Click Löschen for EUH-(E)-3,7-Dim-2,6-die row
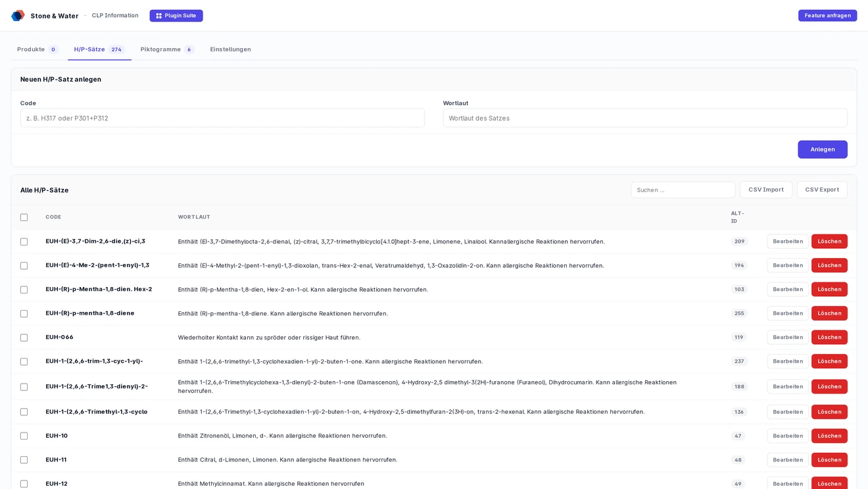 click(x=829, y=242)
